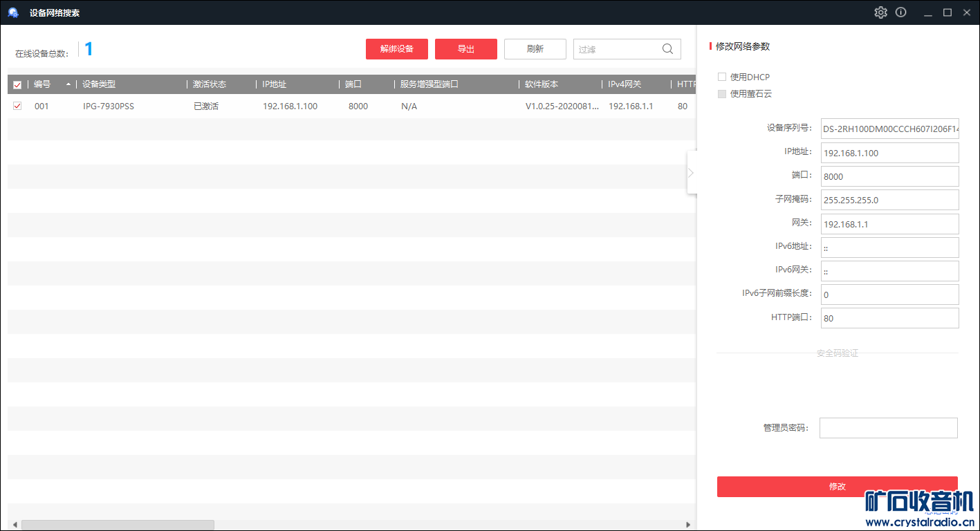Click the HTTP端口 input field

click(890, 318)
